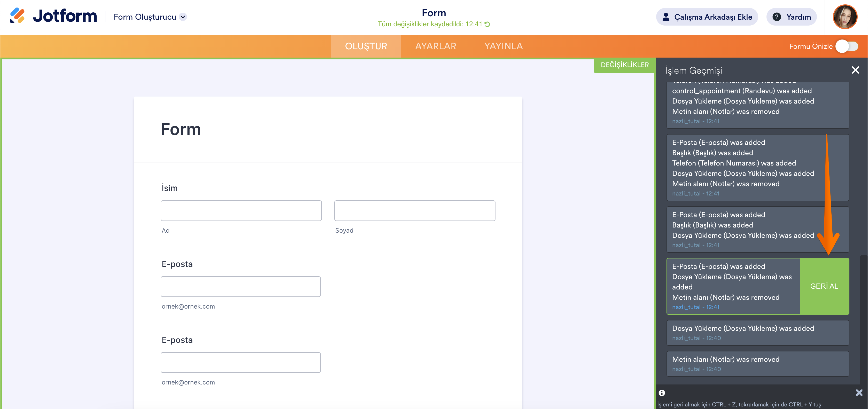Click the revert icon beside saved time
The width and height of the screenshot is (868, 409).
[x=487, y=24]
